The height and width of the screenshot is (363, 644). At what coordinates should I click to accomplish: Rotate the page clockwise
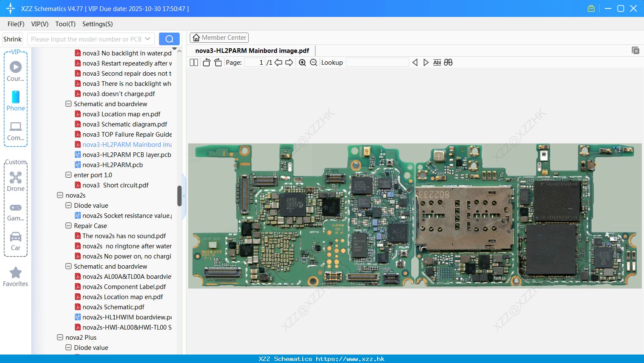218,63
